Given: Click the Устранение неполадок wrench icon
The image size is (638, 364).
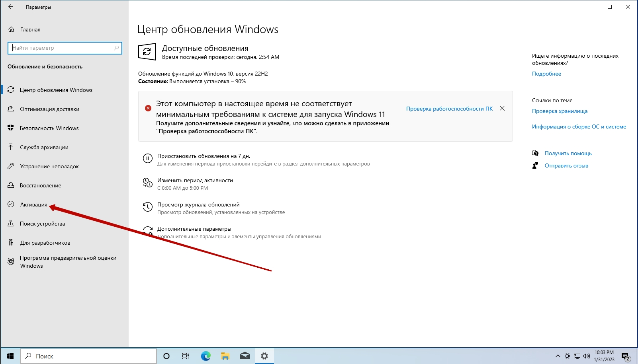Looking at the screenshot, I should coord(11,166).
